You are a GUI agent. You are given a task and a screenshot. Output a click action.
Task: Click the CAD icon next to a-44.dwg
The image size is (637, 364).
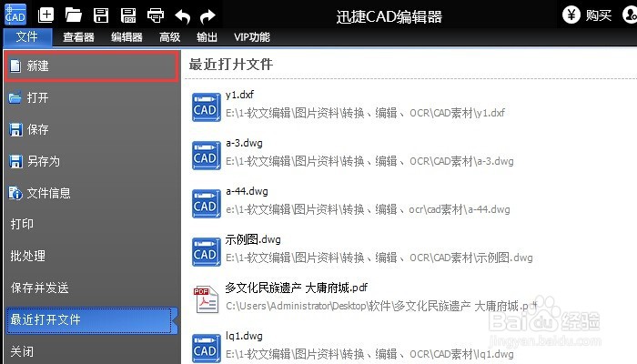[206, 204]
